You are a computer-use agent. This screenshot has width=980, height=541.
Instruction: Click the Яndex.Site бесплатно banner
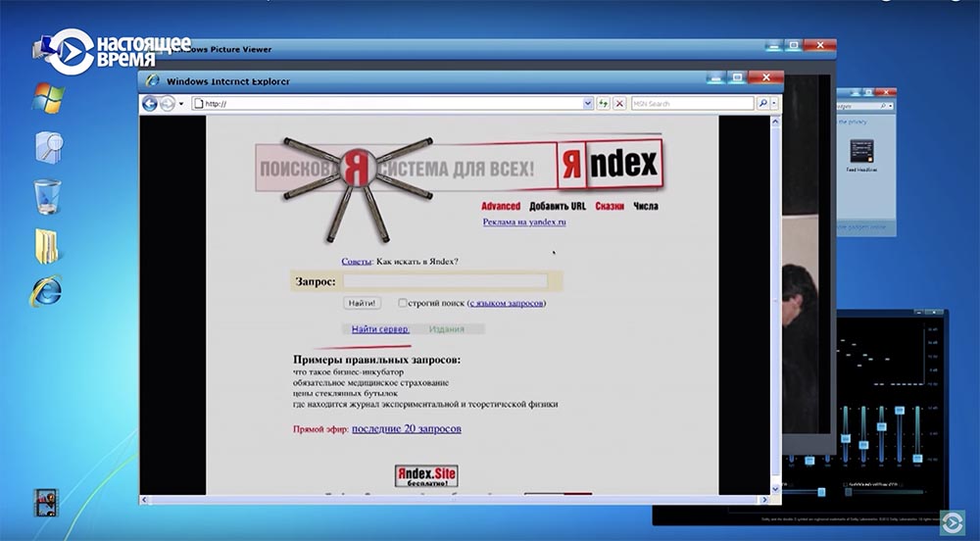coord(426,476)
